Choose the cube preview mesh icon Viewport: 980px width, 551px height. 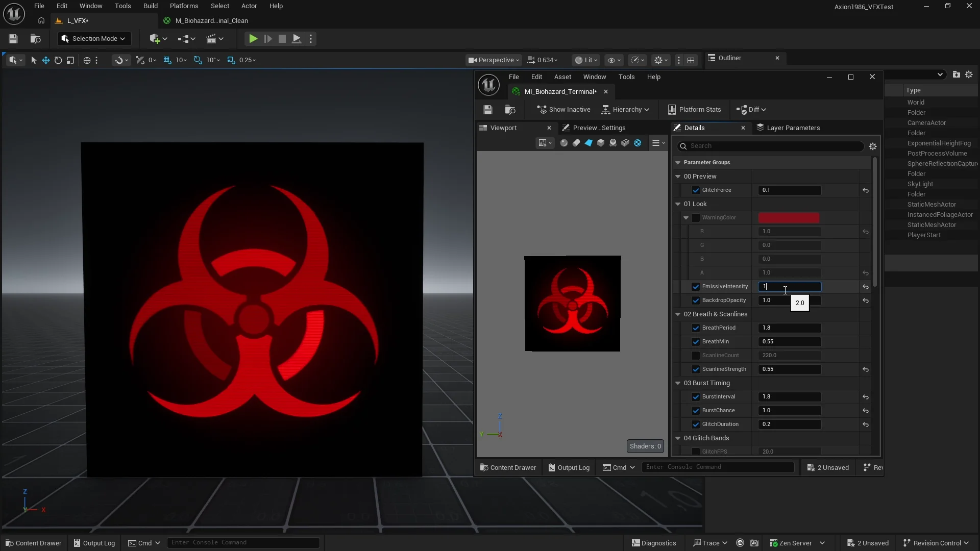point(601,143)
